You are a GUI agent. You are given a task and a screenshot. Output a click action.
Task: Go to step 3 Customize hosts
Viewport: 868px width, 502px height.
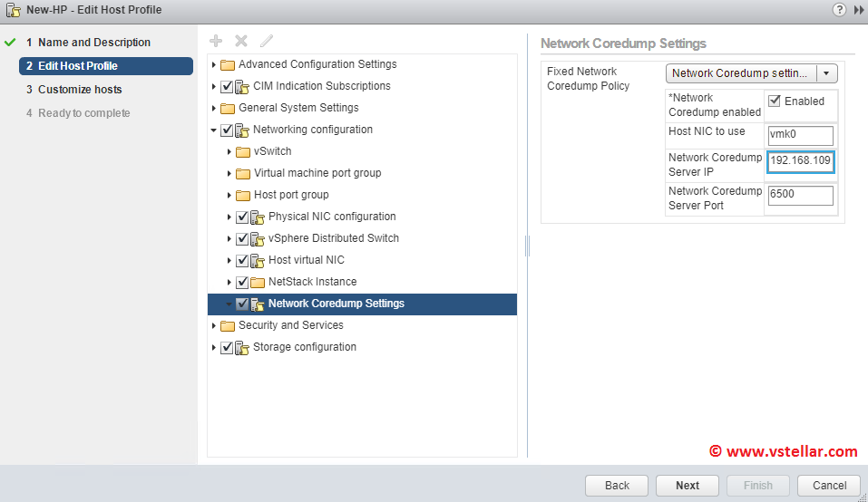click(80, 90)
